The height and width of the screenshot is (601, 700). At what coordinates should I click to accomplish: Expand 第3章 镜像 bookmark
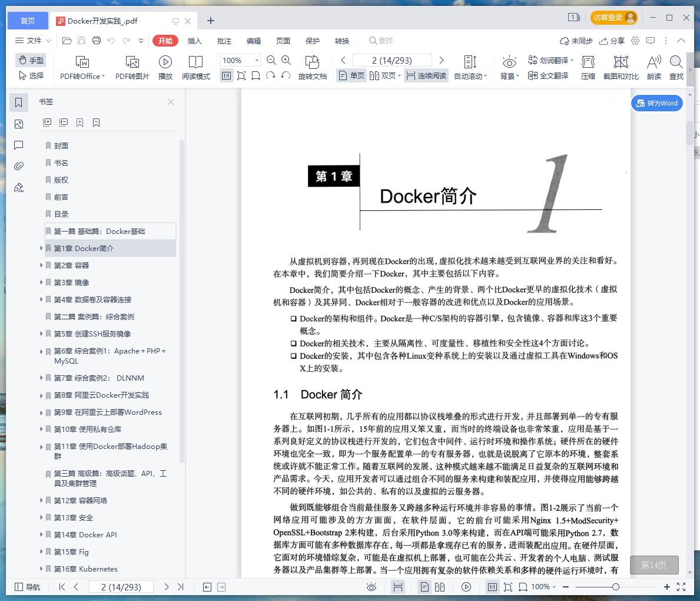tap(41, 282)
